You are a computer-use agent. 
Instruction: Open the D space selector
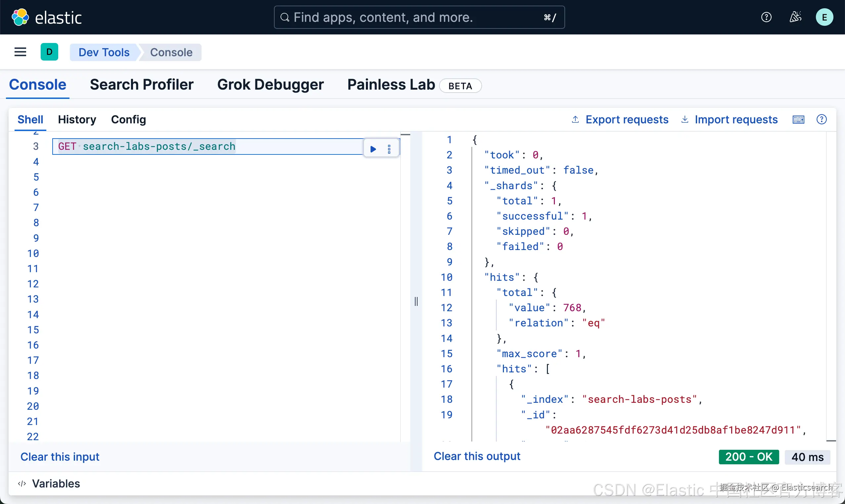(x=49, y=52)
